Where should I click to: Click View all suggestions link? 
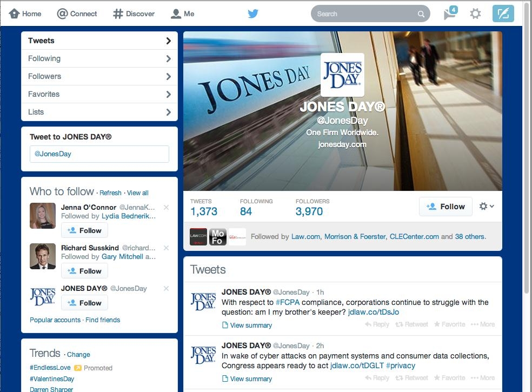click(138, 193)
